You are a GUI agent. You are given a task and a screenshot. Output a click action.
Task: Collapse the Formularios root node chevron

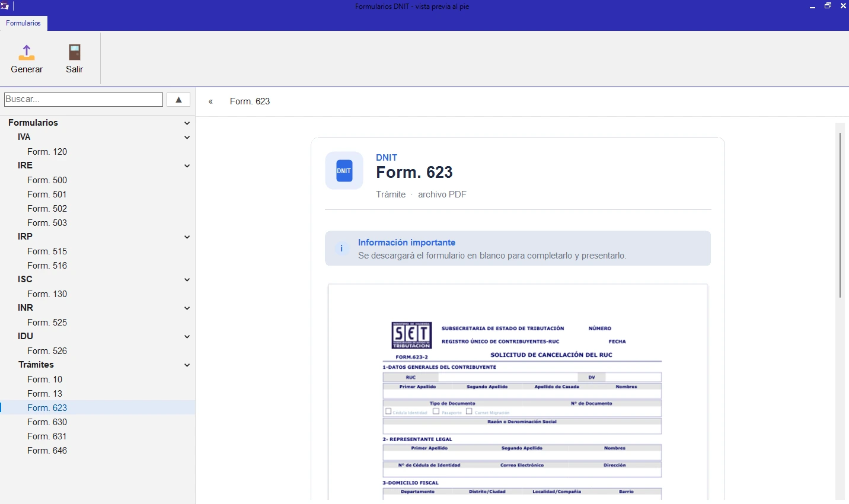pyautogui.click(x=187, y=123)
